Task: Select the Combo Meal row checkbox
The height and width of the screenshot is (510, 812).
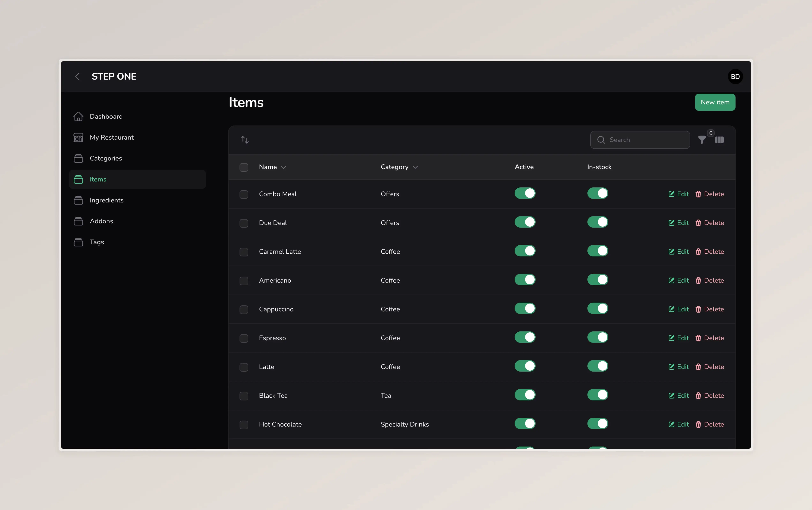Action: (x=244, y=194)
